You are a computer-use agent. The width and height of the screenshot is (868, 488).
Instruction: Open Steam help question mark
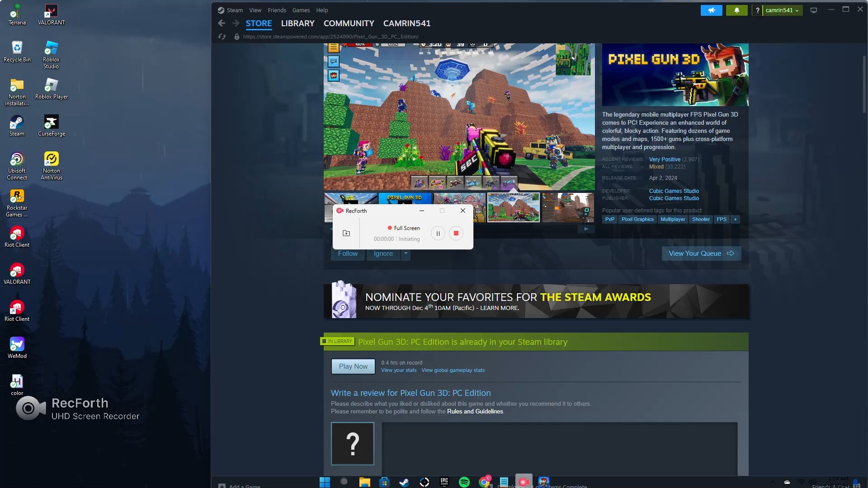click(x=757, y=10)
